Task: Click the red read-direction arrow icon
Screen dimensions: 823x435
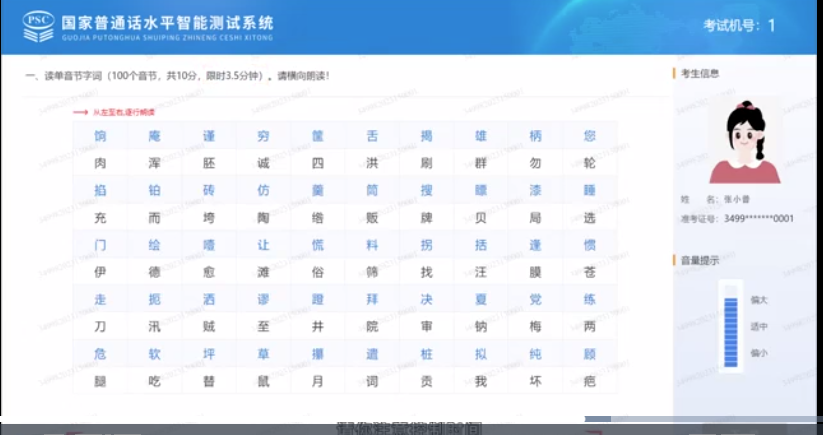Action: pyautogui.click(x=80, y=113)
